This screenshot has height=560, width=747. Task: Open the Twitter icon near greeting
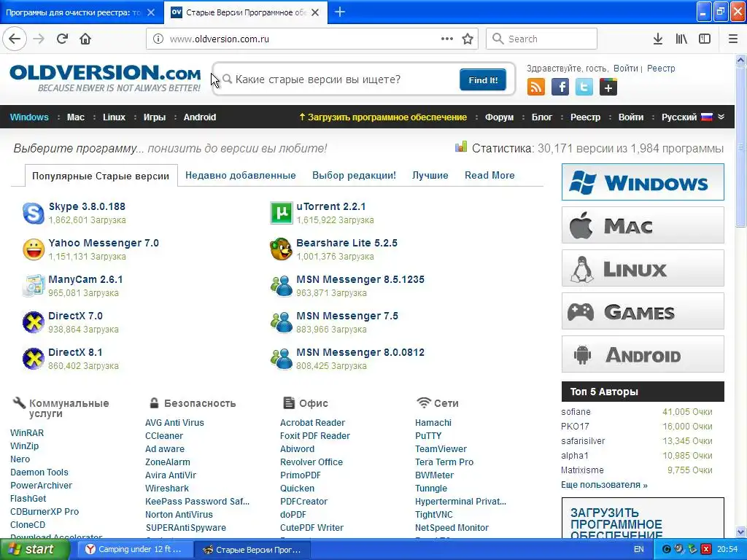(584, 87)
